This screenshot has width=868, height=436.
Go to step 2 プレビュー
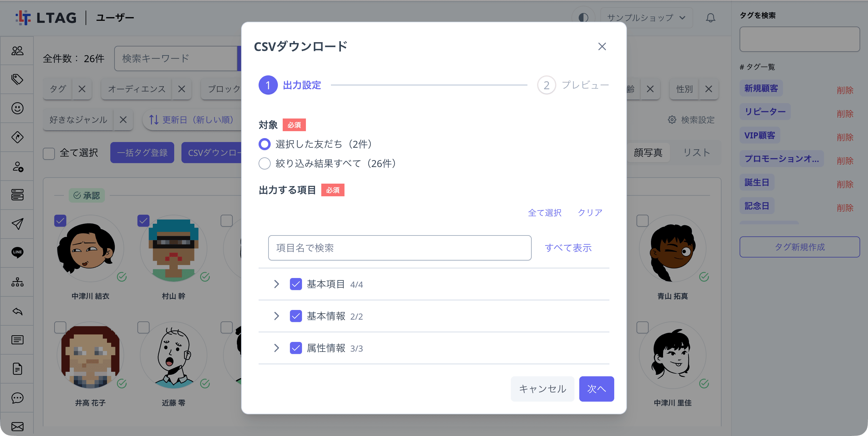[x=573, y=85]
